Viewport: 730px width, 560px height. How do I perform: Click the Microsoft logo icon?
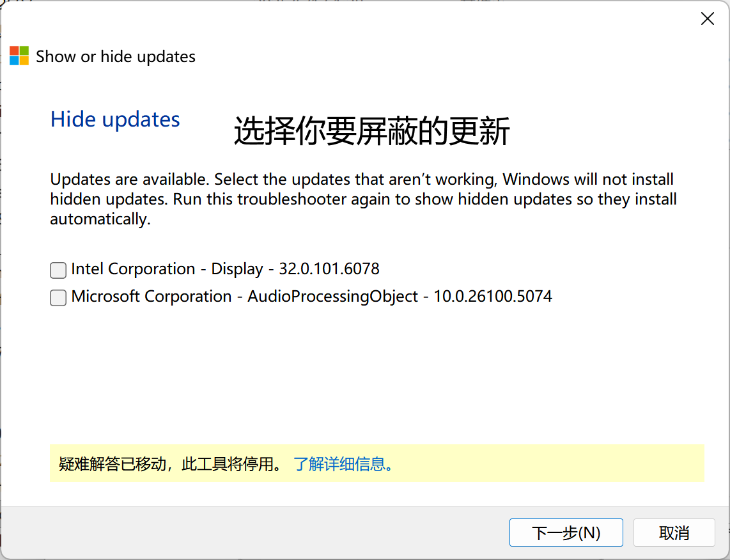[x=19, y=56]
